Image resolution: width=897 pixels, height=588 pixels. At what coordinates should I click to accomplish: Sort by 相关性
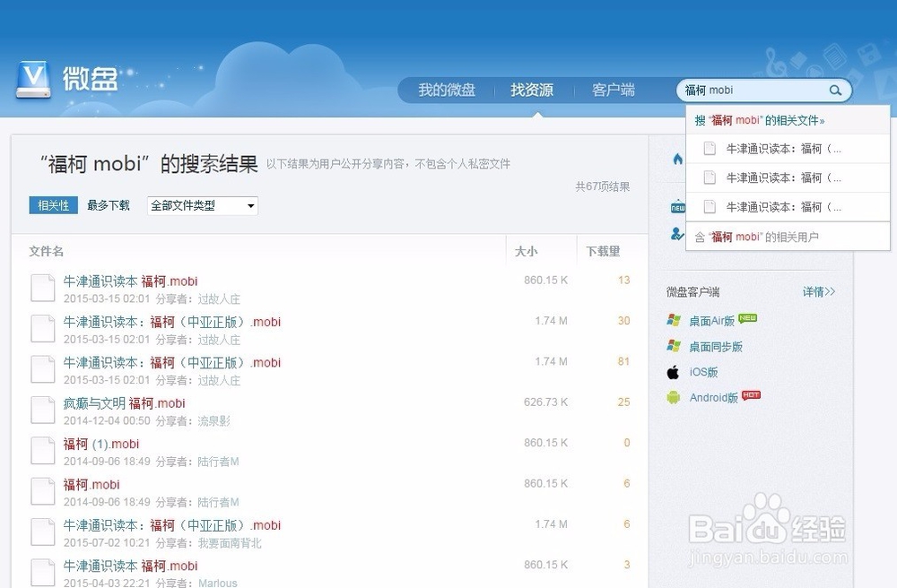pos(53,205)
